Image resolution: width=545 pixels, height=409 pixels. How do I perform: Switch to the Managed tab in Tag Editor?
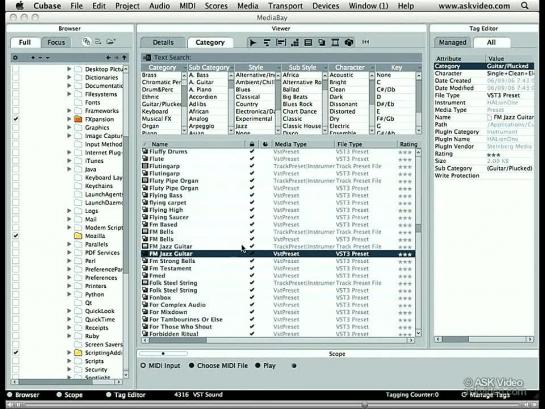coord(452,42)
